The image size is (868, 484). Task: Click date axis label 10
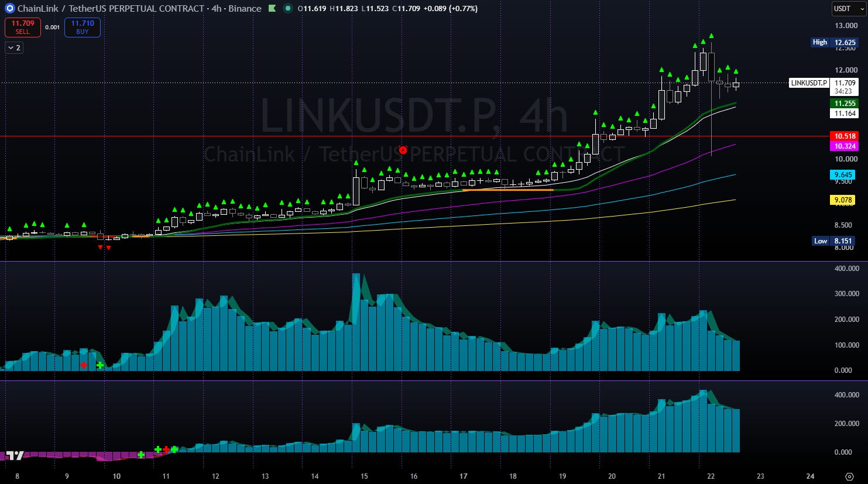(x=116, y=476)
